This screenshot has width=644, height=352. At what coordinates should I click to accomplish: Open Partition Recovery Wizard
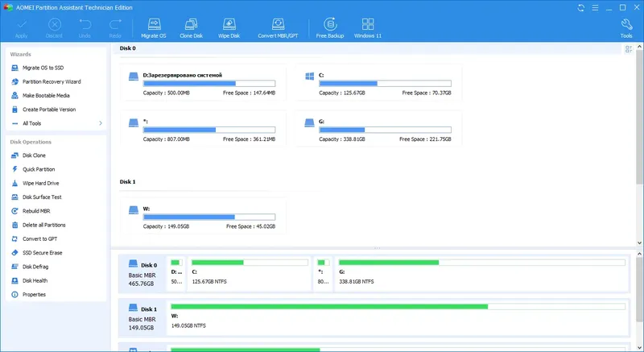(x=52, y=81)
